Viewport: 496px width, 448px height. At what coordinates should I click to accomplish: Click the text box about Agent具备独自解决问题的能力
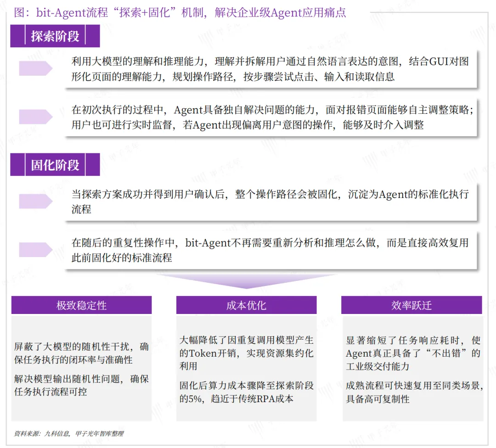coord(271,118)
